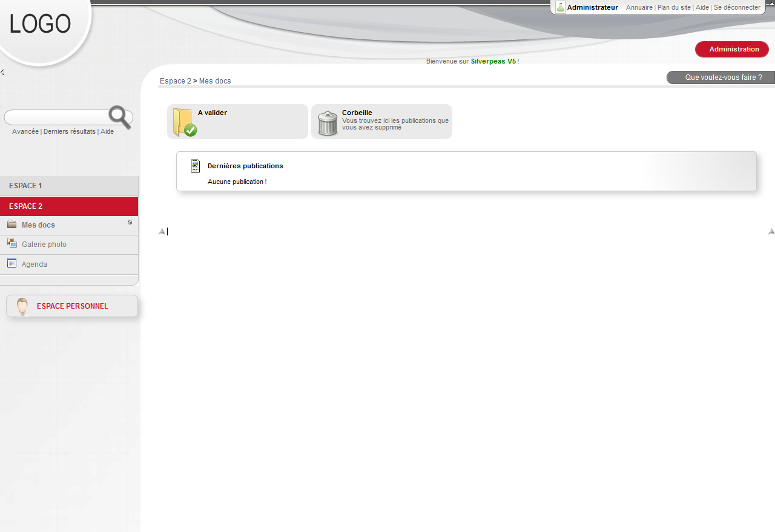Click the red Administration button
The height and width of the screenshot is (532, 775).
pyautogui.click(x=732, y=50)
